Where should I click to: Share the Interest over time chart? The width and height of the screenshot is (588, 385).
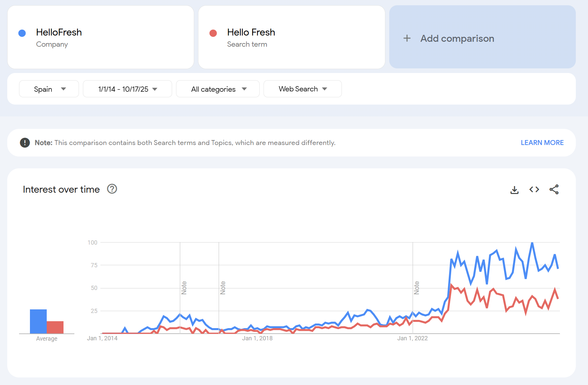pyautogui.click(x=554, y=190)
